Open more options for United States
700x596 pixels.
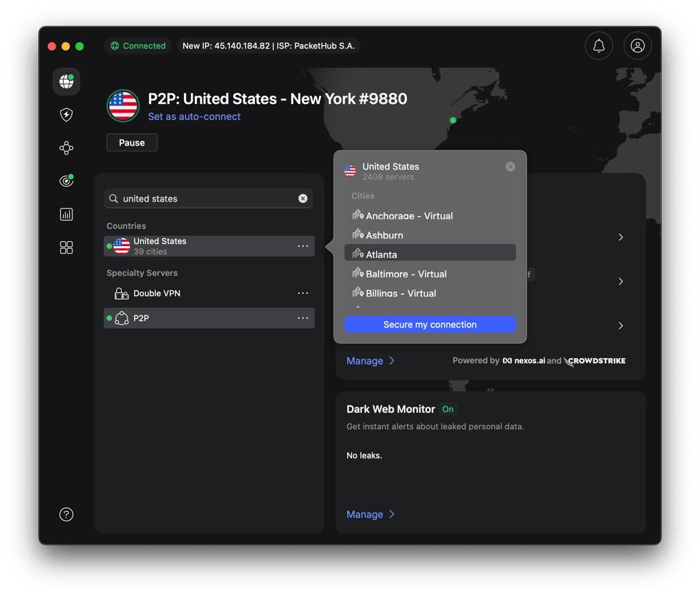(x=303, y=246)
